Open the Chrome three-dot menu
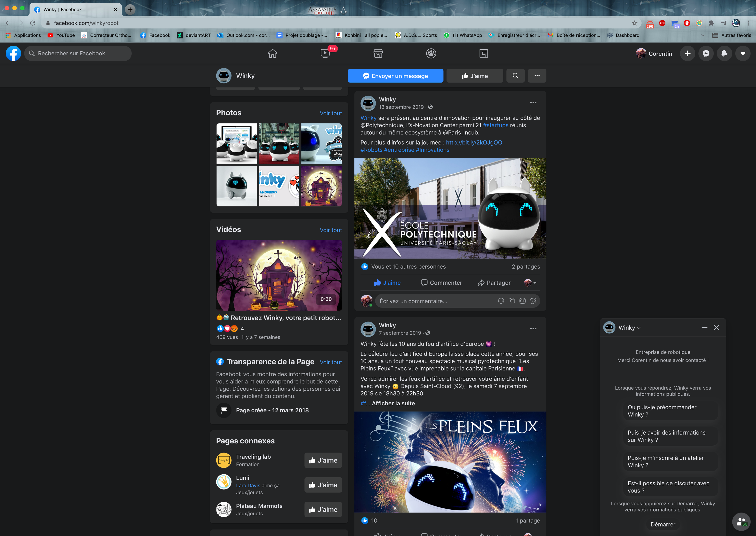 click(x=748, y=23)
